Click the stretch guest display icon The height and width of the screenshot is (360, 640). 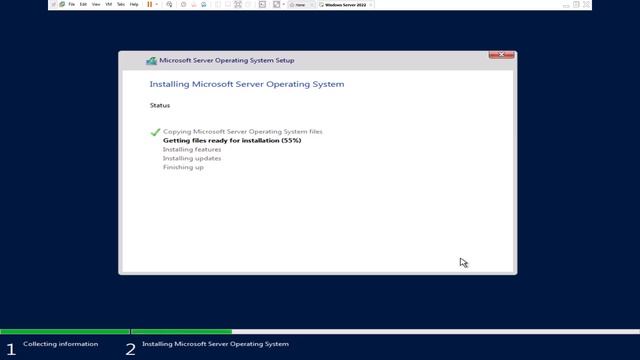click(276, 4)
